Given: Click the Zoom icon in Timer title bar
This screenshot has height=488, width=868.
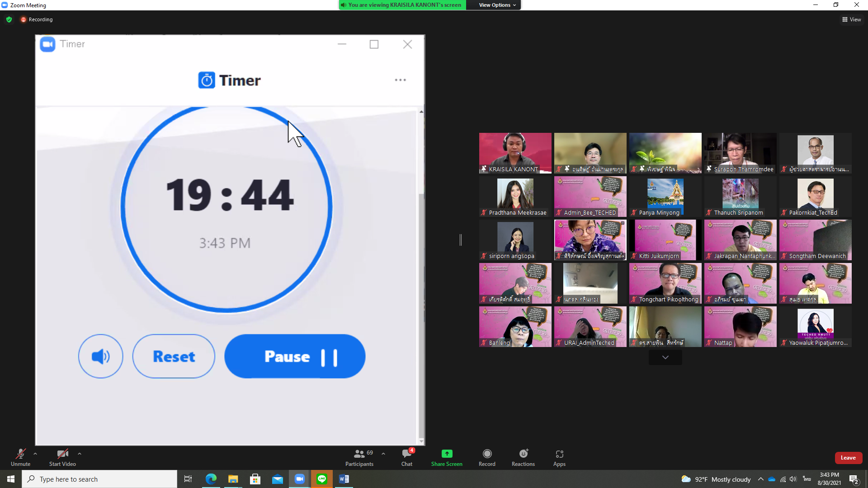Looking at the screenshot, I should 47,44.
